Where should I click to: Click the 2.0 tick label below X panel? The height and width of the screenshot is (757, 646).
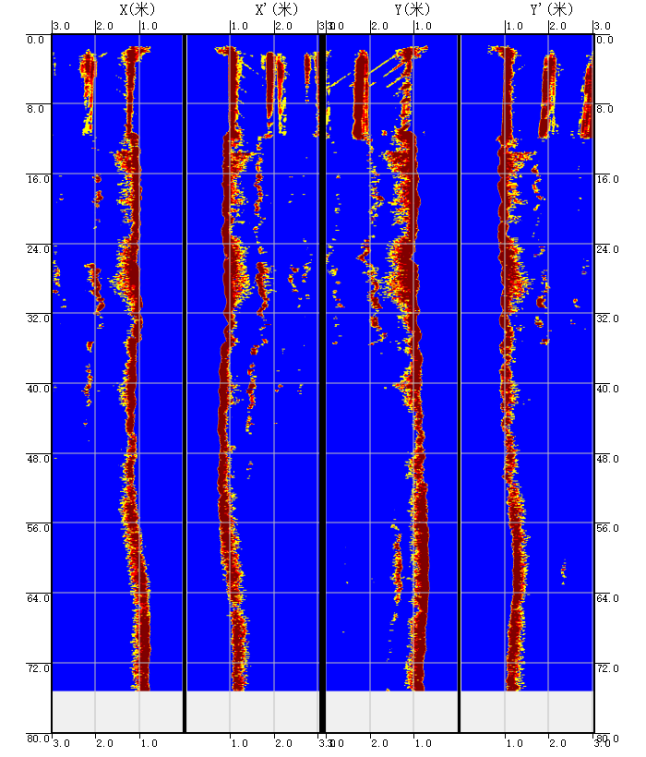click(105, 743)
